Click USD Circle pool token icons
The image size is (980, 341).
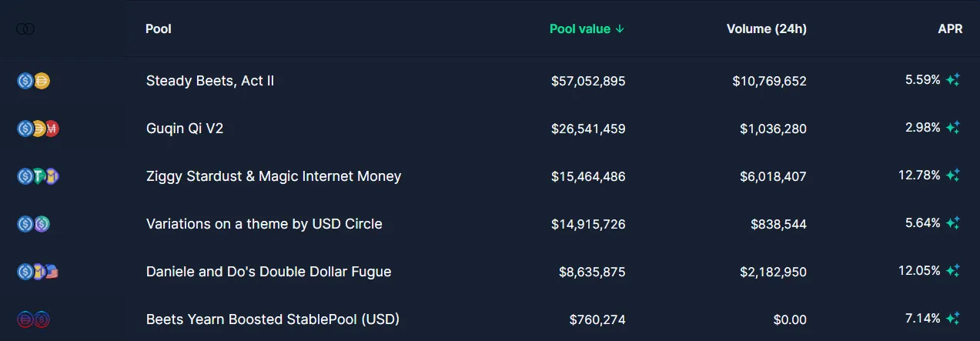click(x=33, y=224)
